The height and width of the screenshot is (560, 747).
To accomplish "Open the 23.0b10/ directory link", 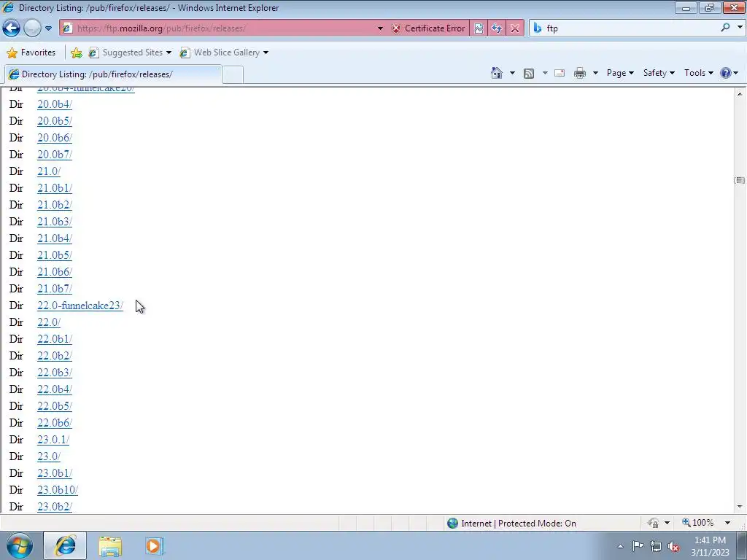I will (58, 490).
